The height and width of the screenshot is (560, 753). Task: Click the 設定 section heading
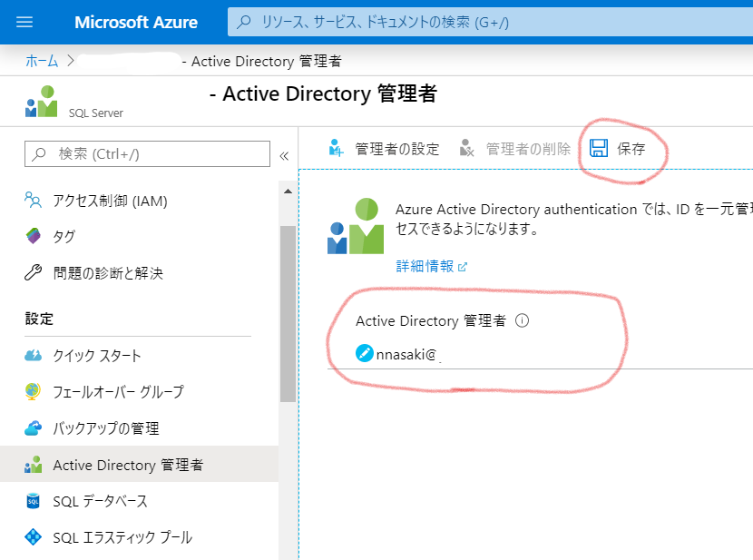tap(39, 319)
